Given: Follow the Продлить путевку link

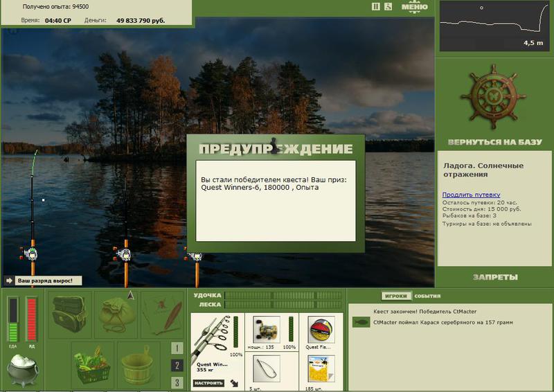Looking at the screenshot, I should pyautogui.click(x=471, y=195).
